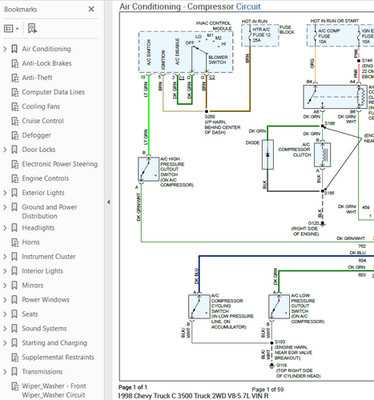The height and width of the screenshot is (400, 374).
Task: Expand the Power Windows bookmark
Action: coord(5,300)
